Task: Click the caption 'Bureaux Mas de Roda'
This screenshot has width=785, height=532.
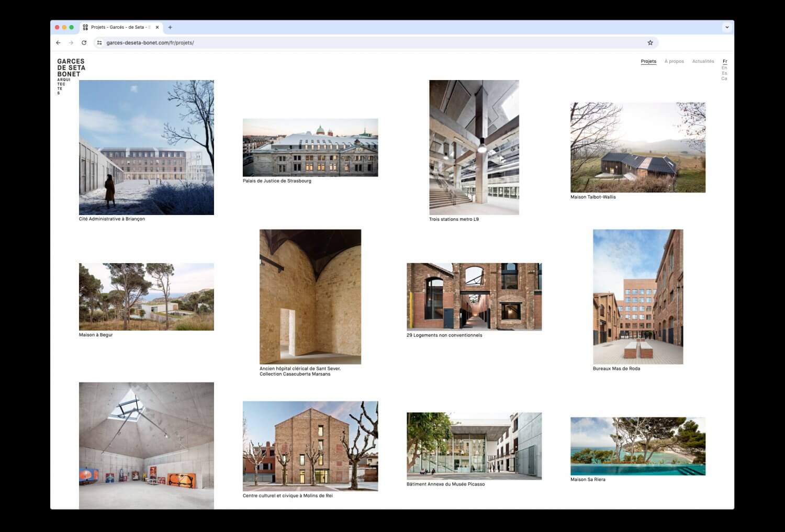Action: pos(616,369)
